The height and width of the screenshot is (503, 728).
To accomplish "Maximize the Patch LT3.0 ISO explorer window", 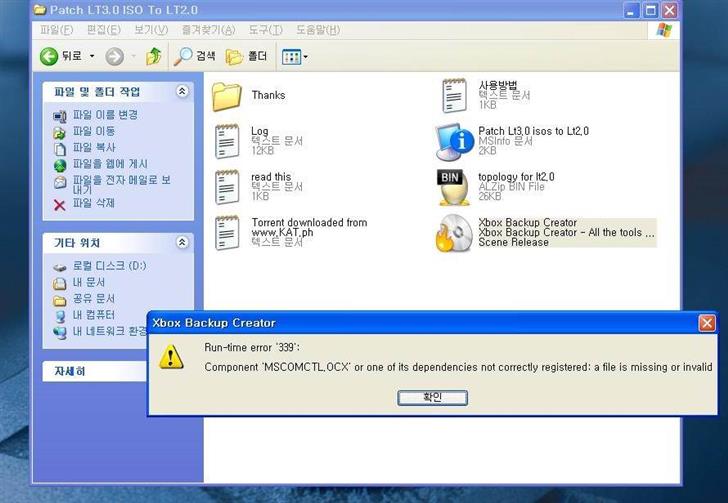I will click(650, 10).
